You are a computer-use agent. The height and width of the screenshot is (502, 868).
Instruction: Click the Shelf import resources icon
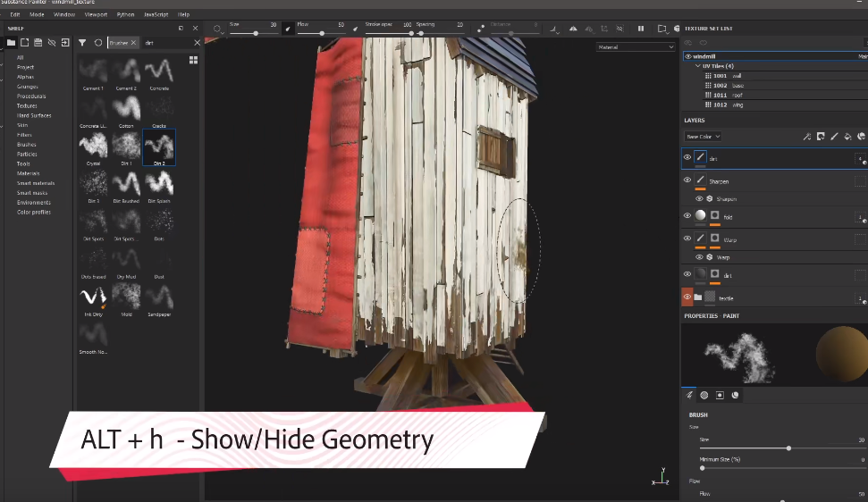pyautogui.click(x=65, y=43)
